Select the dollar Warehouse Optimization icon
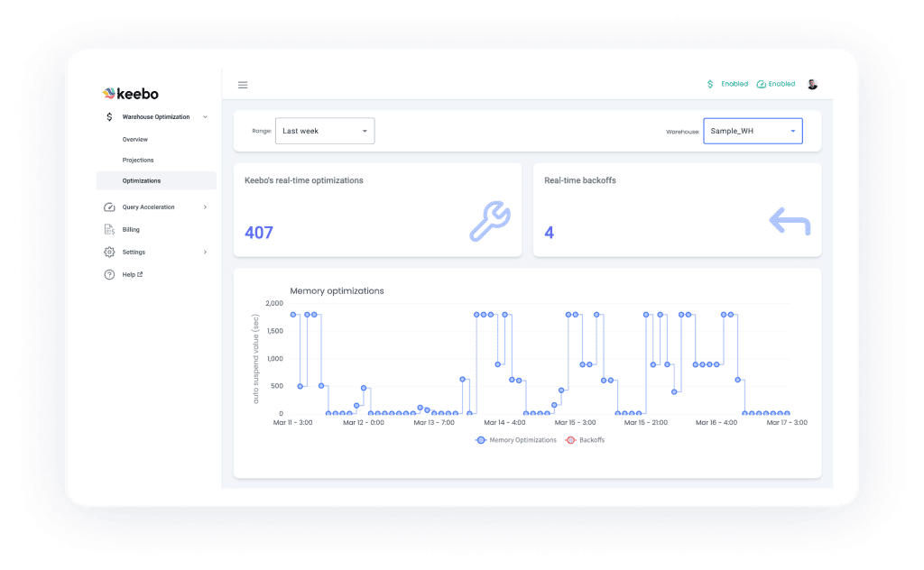The image size is (924, 570). pyautogui.click(x=109, y=116)
